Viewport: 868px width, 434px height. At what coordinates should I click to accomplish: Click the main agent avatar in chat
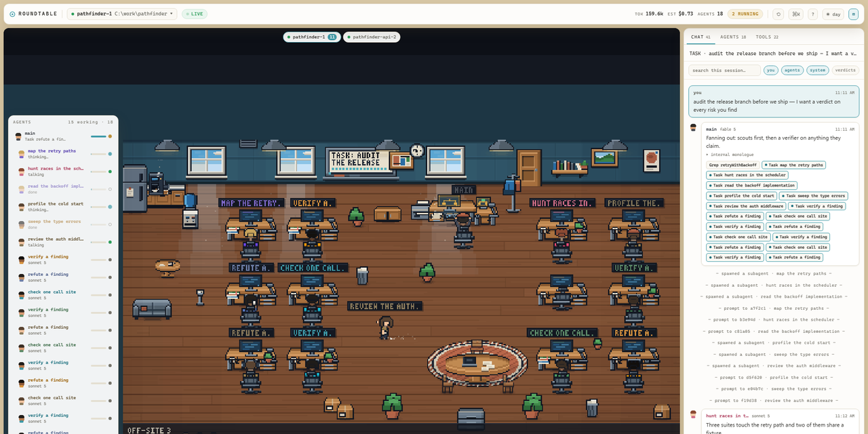[694, 127]
